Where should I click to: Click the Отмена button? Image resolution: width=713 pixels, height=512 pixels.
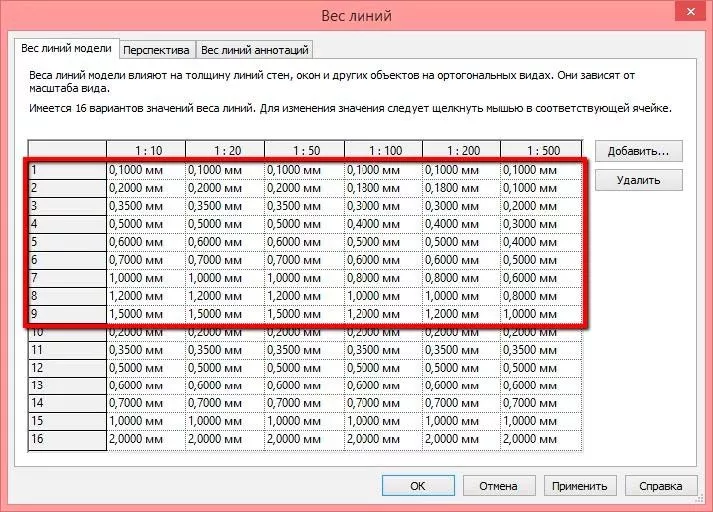point(498,486)
